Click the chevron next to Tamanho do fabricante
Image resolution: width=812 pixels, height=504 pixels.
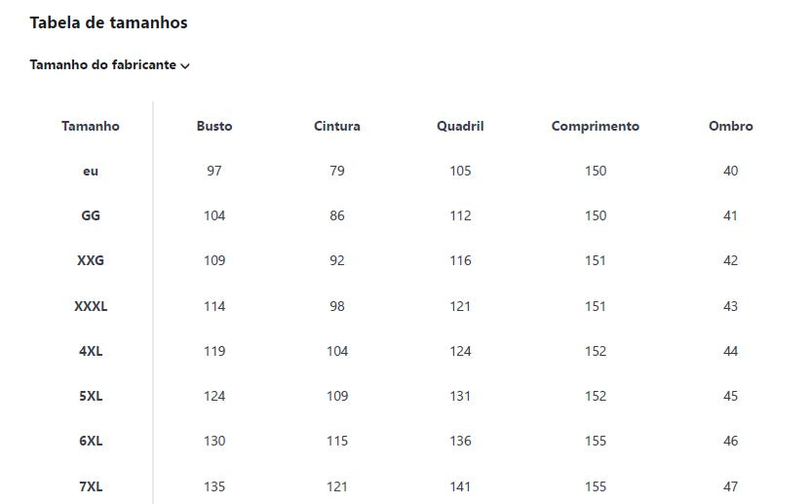185,66
